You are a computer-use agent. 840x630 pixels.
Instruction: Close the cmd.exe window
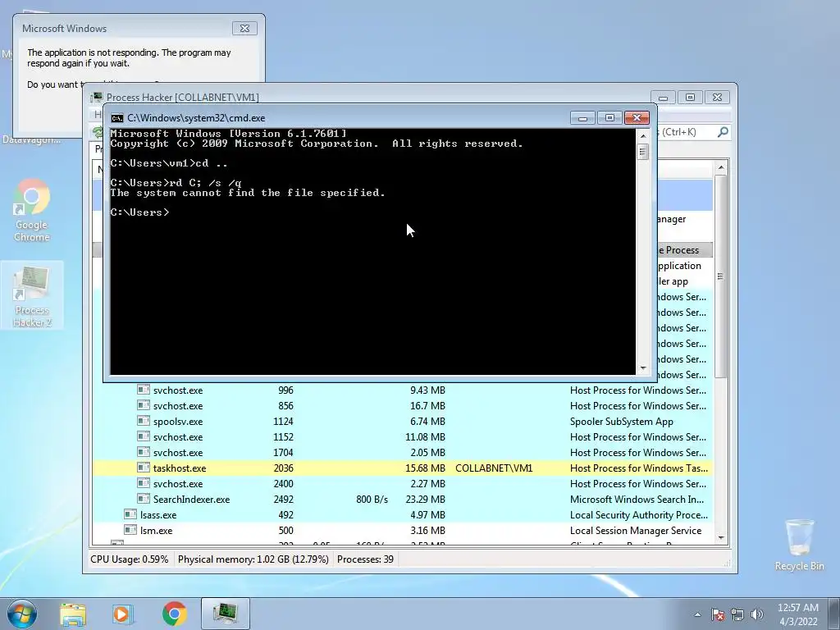click(637, 118)
